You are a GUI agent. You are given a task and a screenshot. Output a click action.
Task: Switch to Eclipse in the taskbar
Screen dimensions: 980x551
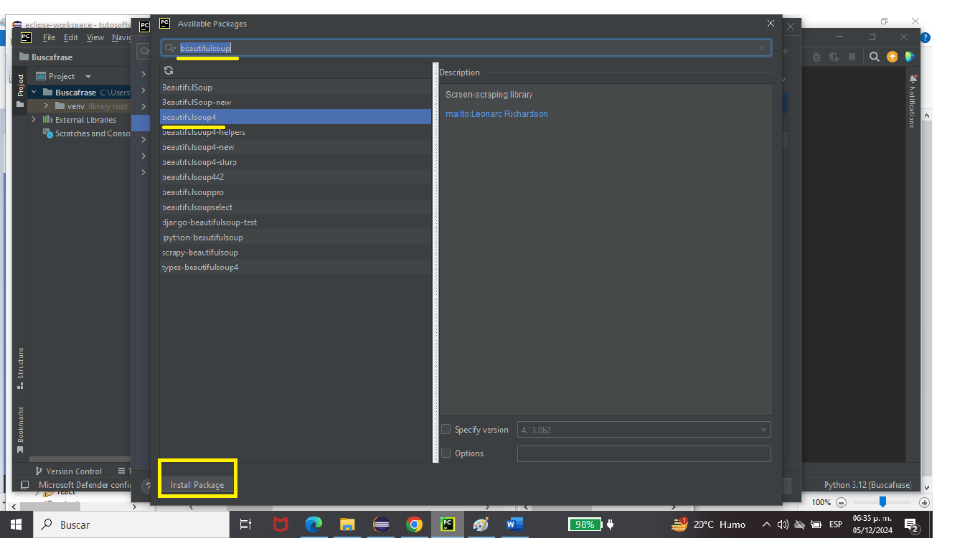[381, 524]
